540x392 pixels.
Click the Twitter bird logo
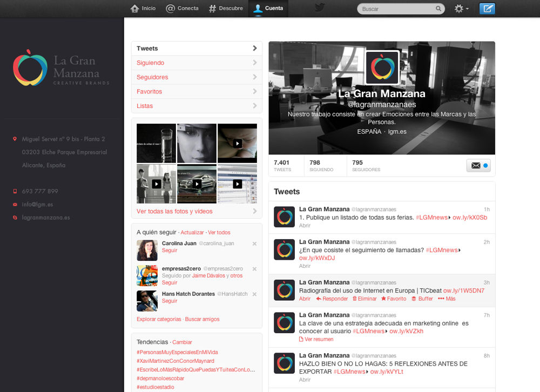(x=320, y=8)
